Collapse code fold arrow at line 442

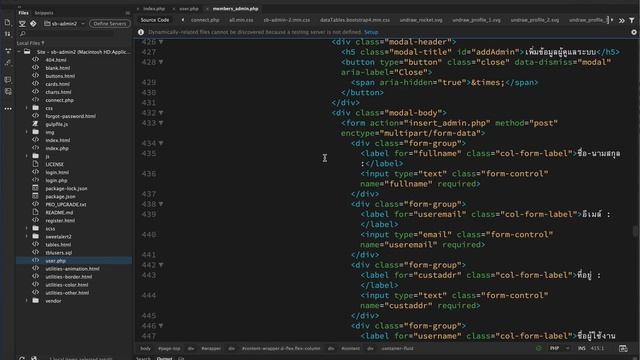[x=161, y=265]
